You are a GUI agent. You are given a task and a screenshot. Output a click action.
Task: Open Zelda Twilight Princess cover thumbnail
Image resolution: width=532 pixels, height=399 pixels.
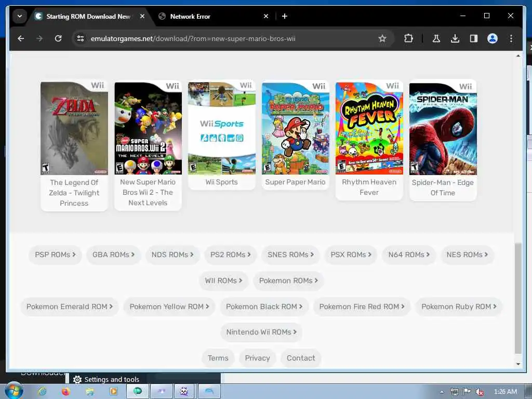(x=74, y=128)
